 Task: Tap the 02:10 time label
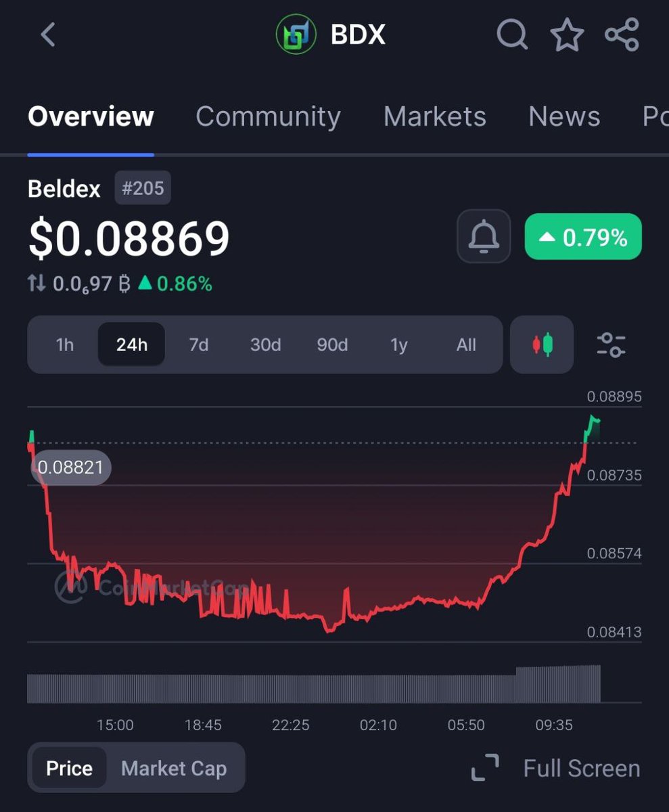point(378,725)
